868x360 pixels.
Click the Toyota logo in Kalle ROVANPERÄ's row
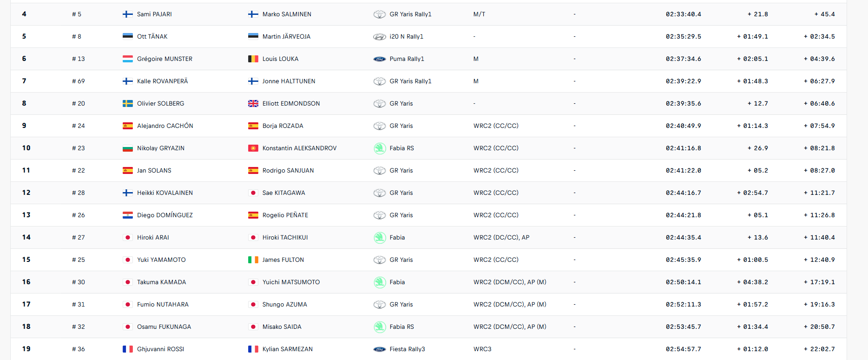(x=380, y=81)
